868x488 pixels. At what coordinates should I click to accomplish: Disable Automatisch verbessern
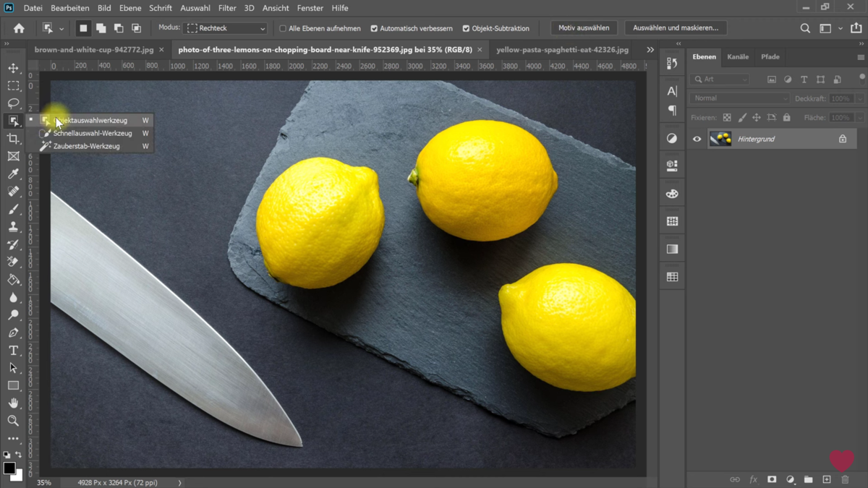[373, 27]
